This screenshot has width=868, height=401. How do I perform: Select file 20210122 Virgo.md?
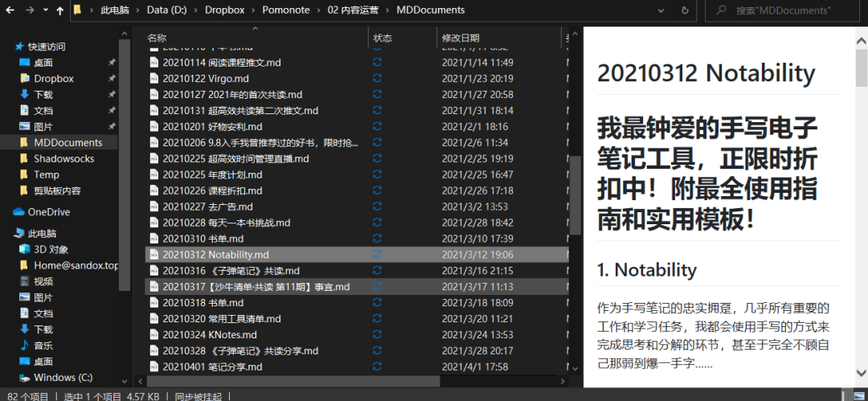(x=206, y=79)
